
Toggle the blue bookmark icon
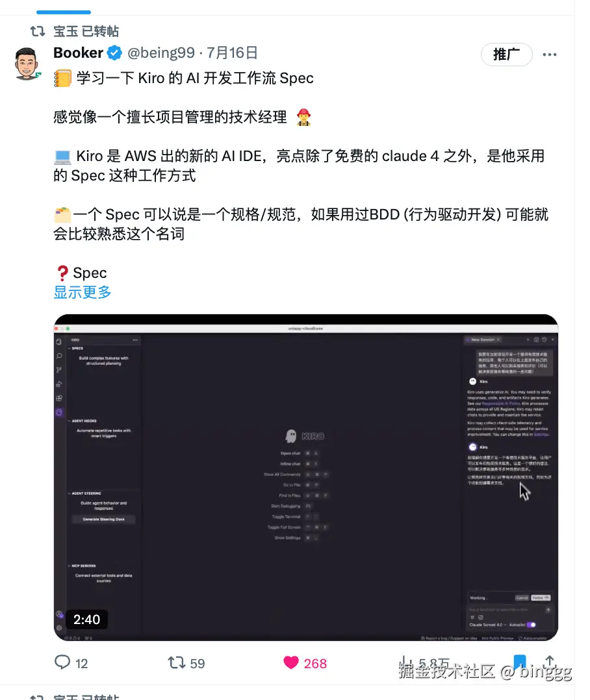[519, 662]
